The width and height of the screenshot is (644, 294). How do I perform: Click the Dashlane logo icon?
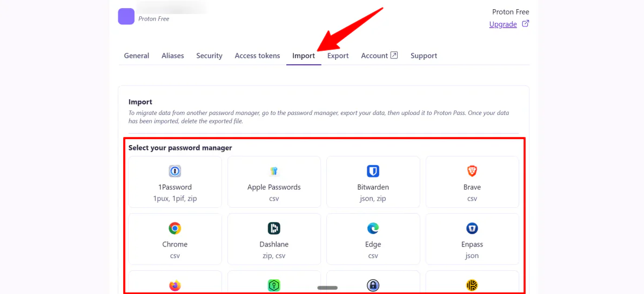(x=274, y=228)
